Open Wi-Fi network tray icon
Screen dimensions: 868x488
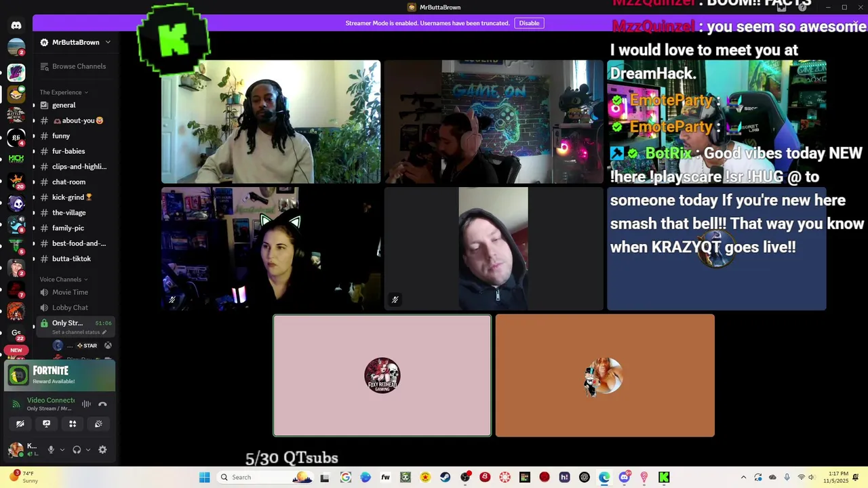pyautogui.click(x=801, y=477)
